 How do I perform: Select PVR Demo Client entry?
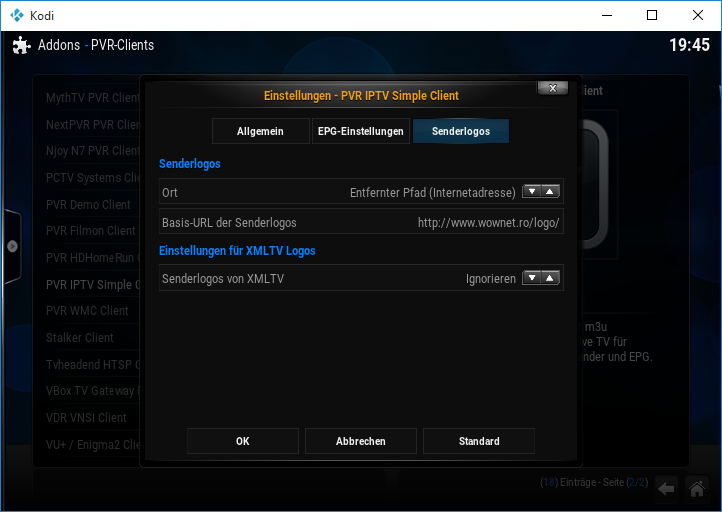coord(88,204)
